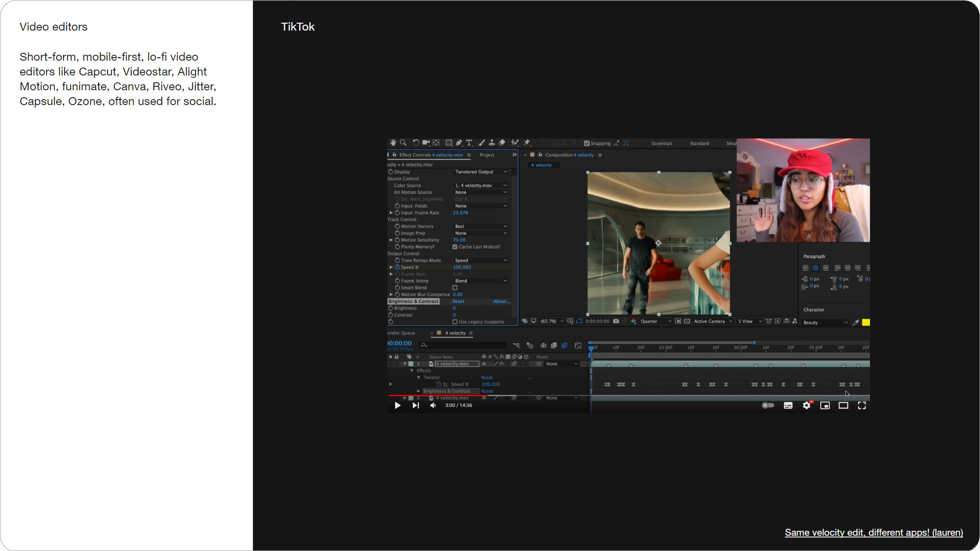This screenshot has width=980, height=551.
Task: Toggle video autoplay switch
Action: click(768, 405)
